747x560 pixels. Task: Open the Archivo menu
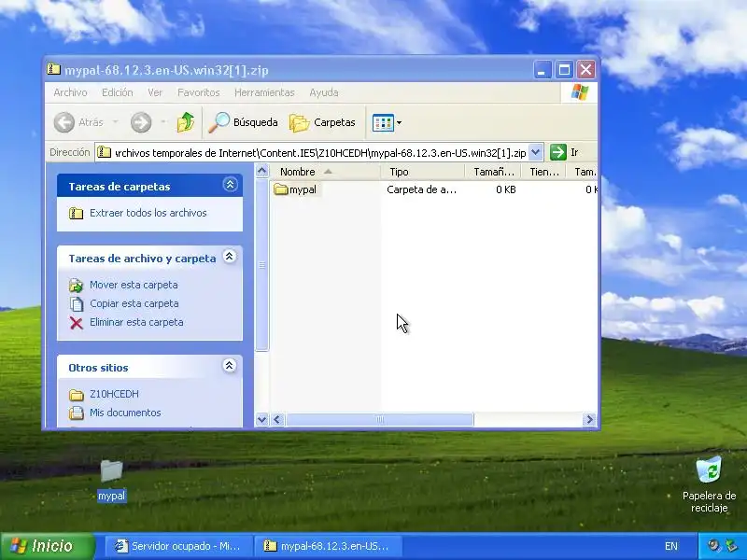(x=70, y=92)
